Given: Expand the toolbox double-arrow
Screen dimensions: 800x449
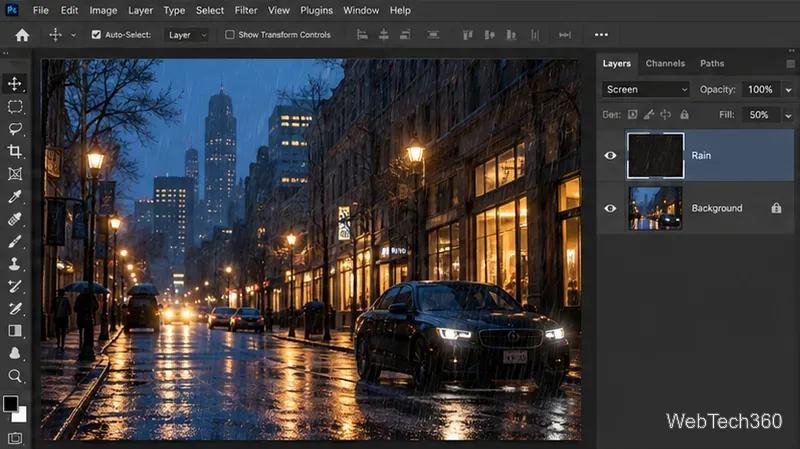Looking at the screenshot, I should click(x=6, y=53).
